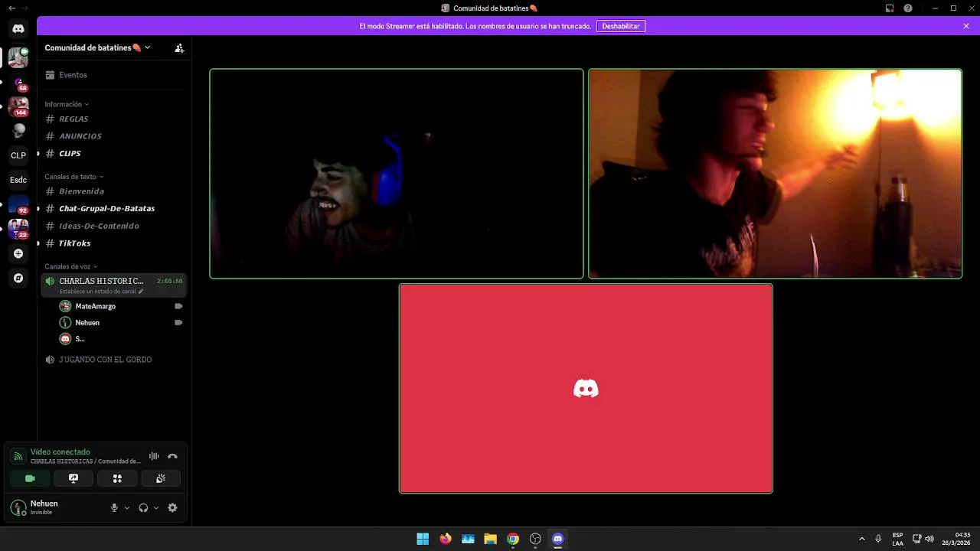
Task: Select the red Discord logo participant tile
Action: pos(586,389)
